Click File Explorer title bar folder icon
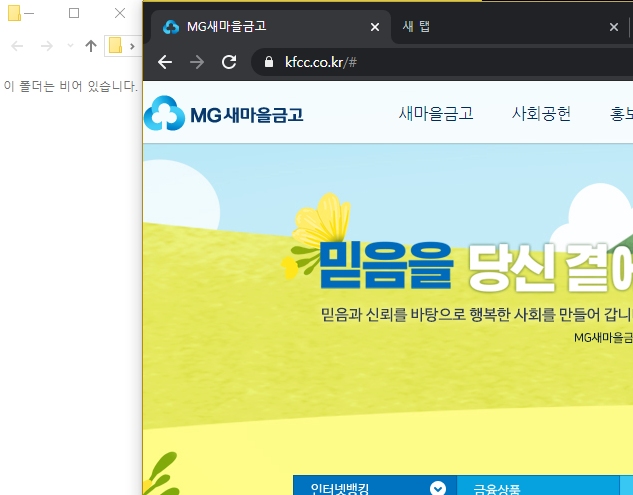The image size is (633, 495). pyautogui.click(x=14, y=13)
